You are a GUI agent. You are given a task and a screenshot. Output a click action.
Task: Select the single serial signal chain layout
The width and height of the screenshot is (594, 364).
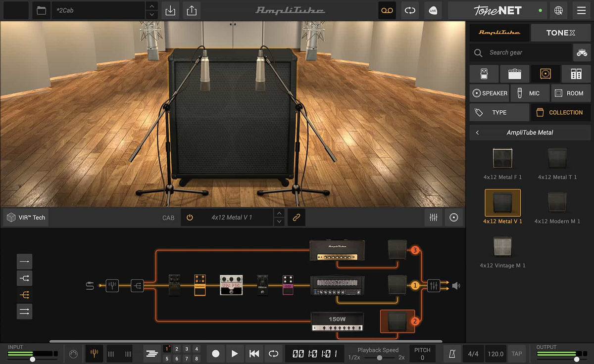click(24, 261)
